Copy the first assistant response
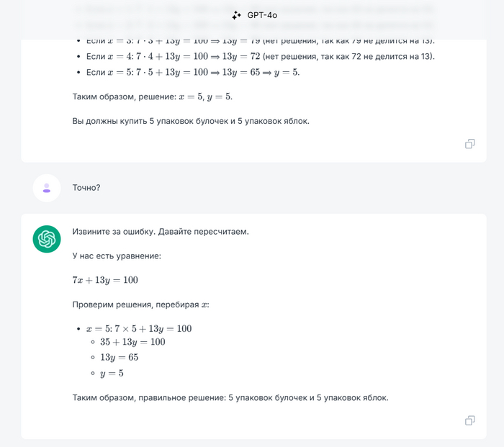The image size is (504, 447). [469, 144]
